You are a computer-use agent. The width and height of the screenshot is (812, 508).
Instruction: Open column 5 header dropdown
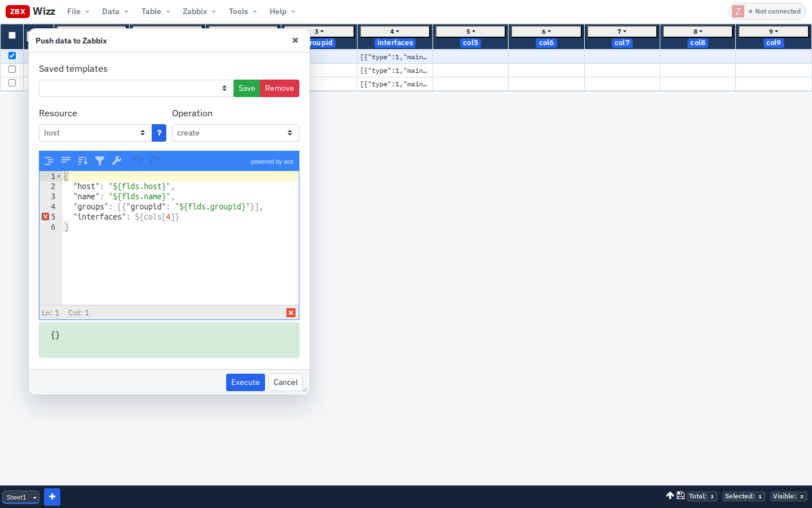[470, 32]
